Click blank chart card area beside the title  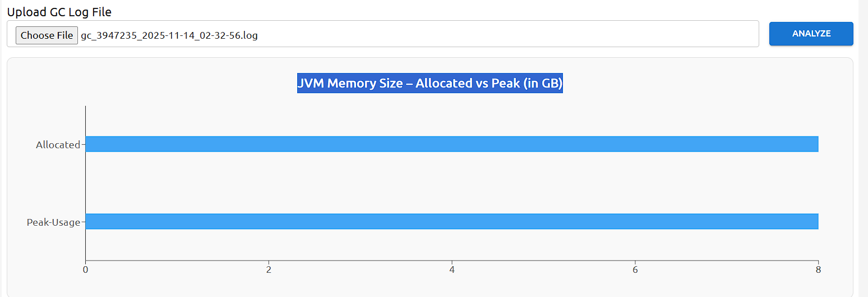click(701, 83)
